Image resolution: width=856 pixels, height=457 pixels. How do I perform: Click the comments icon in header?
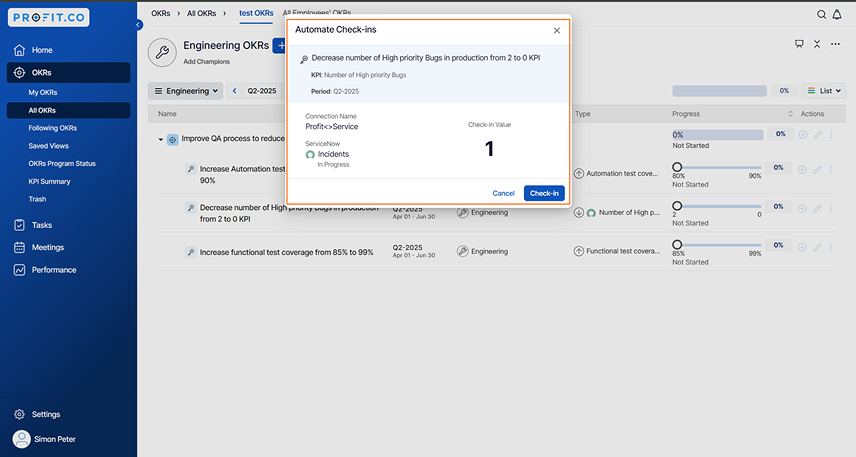coord(799,44)
